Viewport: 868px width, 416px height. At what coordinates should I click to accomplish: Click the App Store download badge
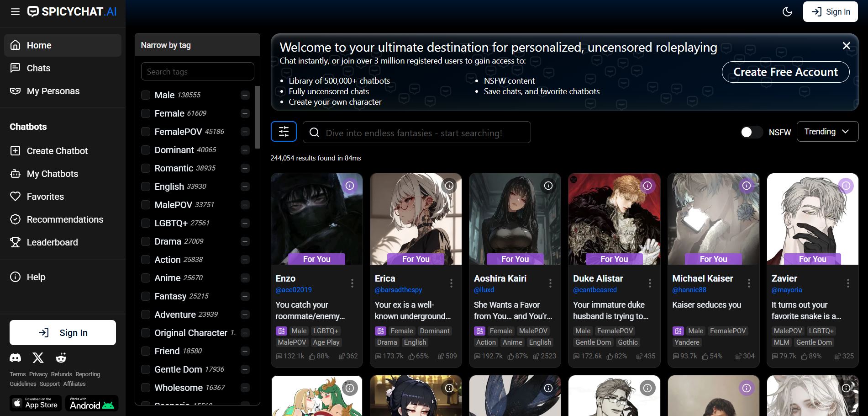(36, 403)
